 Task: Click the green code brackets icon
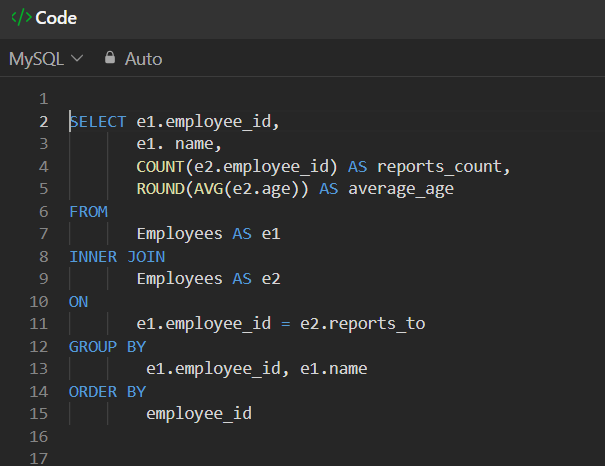click(22, 18)
